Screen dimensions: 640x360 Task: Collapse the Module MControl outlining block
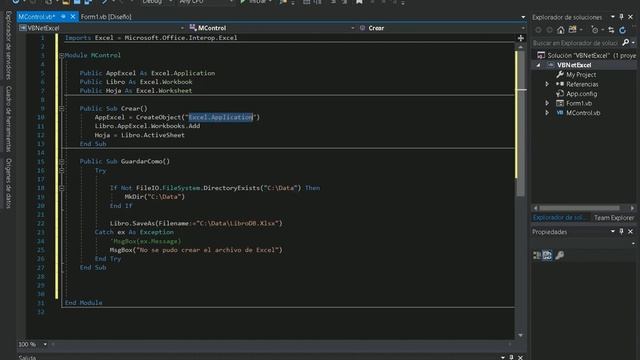click(62, 55)
